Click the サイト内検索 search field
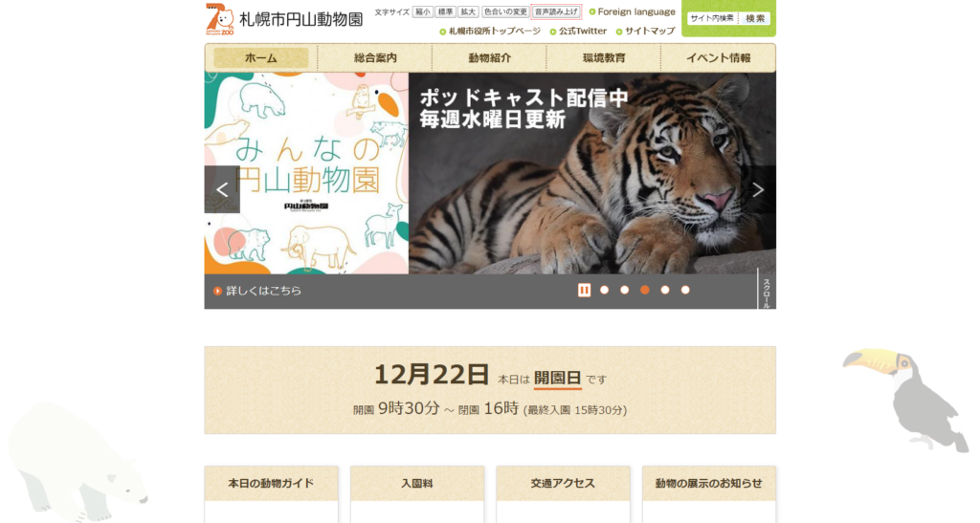Viewport: 980px width, 523px height. click(712, 18)
